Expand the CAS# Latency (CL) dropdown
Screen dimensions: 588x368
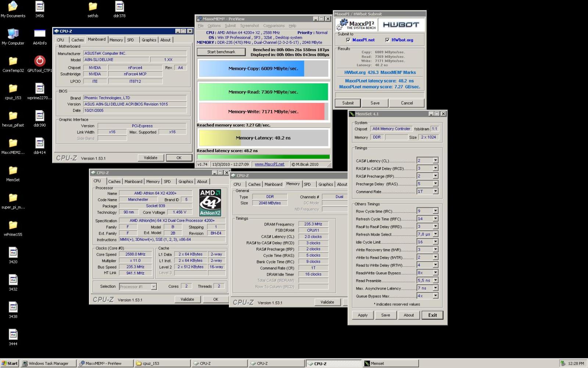(x=435, y=160)
